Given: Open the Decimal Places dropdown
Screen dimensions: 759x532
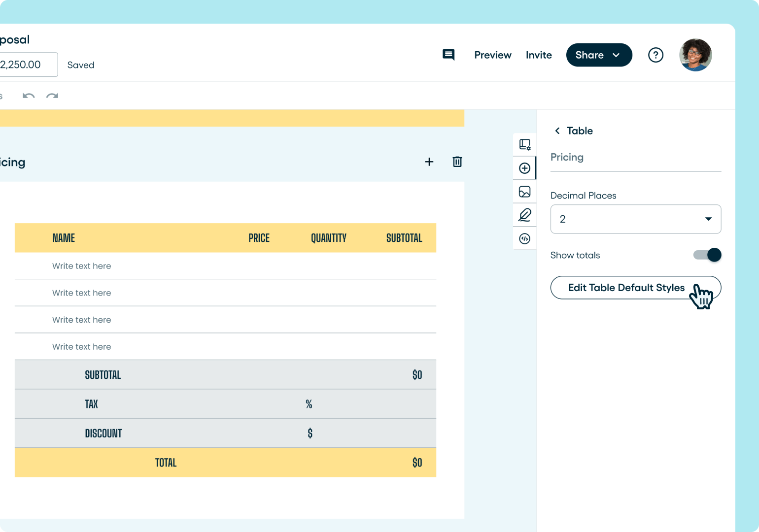Looking at the screenshot, I should coord(635,219).
